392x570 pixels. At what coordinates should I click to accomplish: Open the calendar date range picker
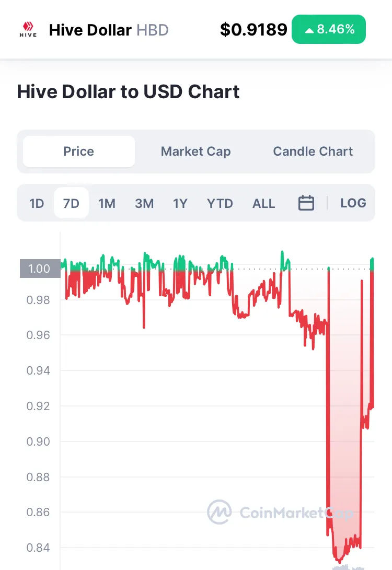(306, 203)
